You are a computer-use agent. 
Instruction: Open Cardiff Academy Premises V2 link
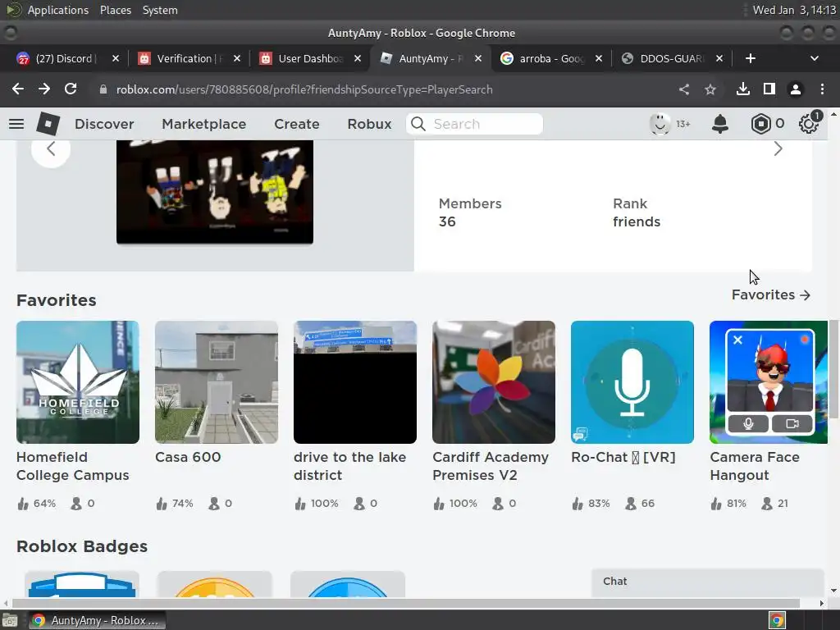point(491,466)
